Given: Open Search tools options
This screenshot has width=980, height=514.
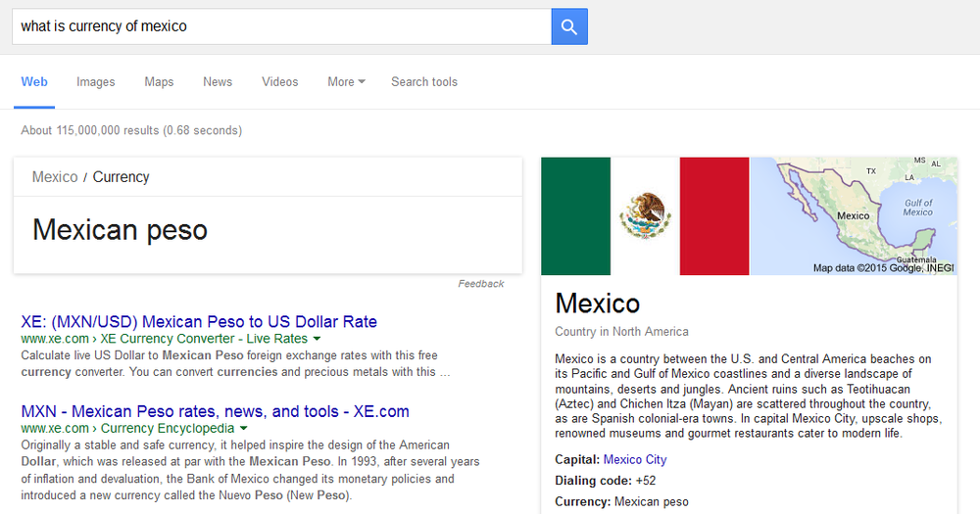Looking at the screenshot, I should [424, 82].
